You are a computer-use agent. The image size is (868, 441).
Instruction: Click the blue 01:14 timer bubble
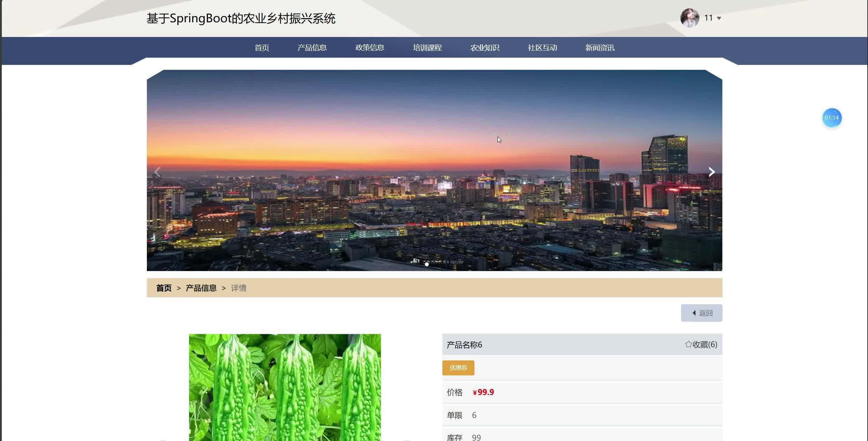pyautogui.click(x=832, y=118)
